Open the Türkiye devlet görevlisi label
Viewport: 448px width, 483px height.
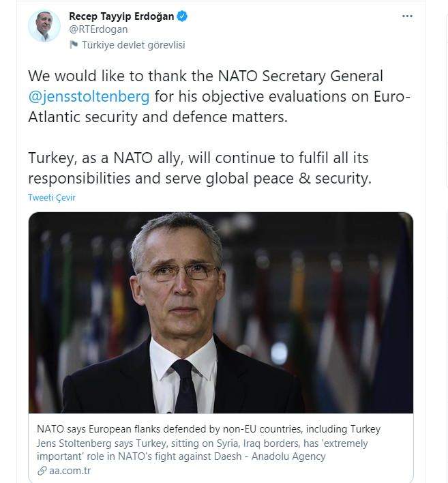coord(134,45)
